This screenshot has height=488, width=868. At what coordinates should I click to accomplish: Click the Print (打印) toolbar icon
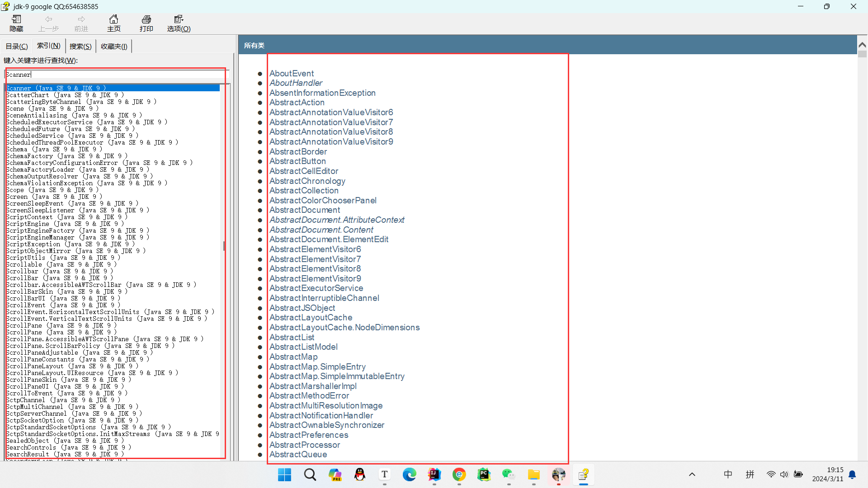point(146,23)
